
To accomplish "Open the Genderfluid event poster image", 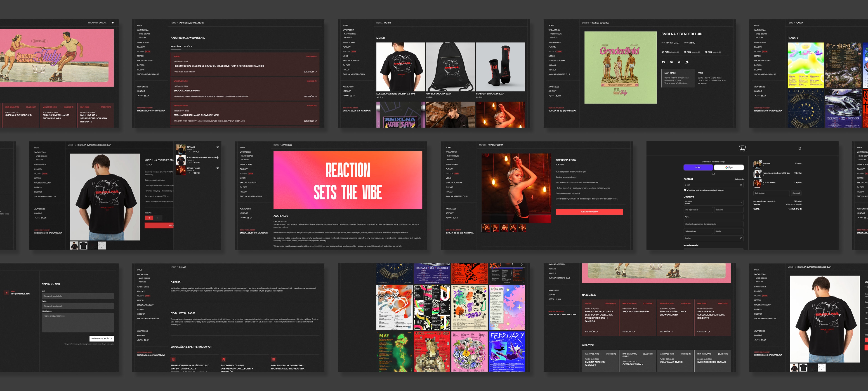I will click(620, 68).
